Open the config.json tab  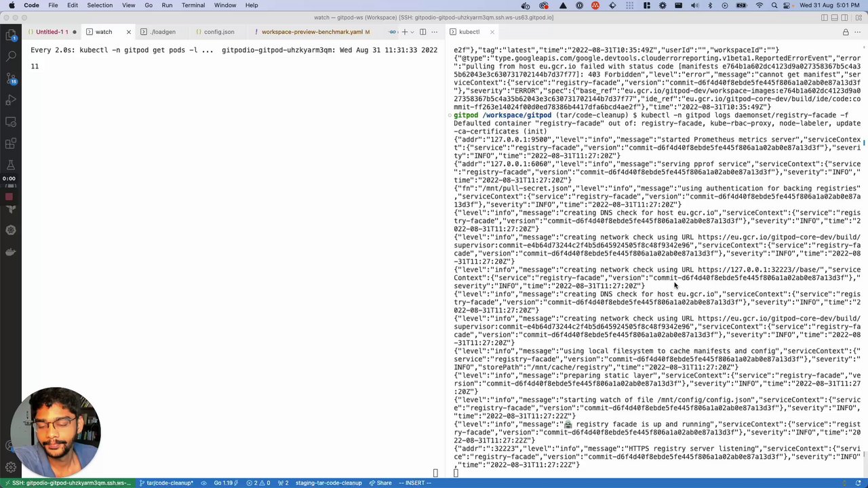coord(218,32)
